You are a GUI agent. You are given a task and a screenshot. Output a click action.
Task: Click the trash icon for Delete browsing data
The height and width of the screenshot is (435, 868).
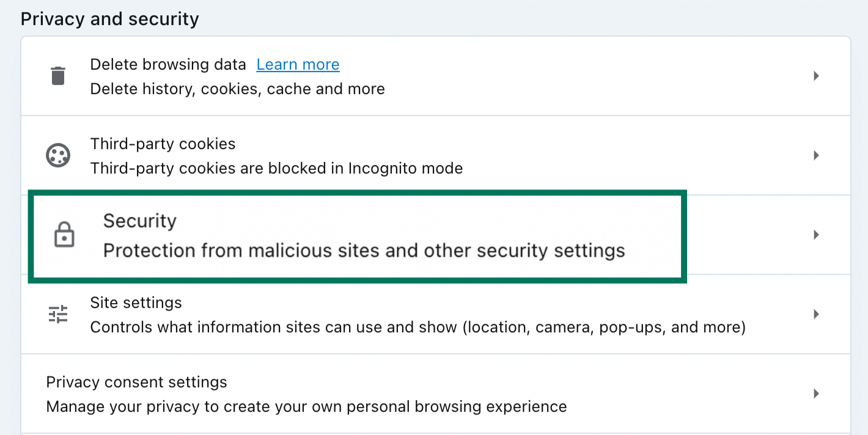tap(57, 76)
